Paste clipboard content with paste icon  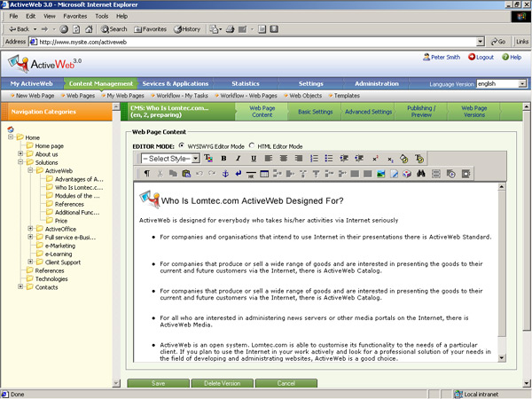click(186, 174)
